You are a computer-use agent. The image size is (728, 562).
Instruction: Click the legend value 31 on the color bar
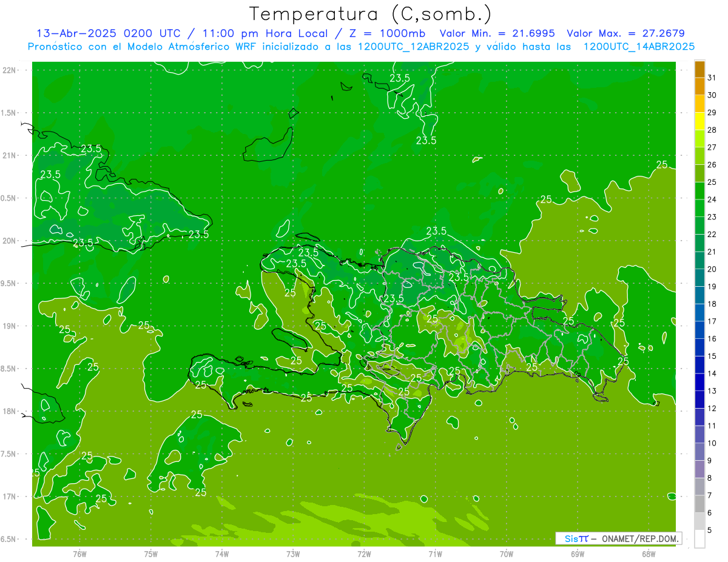pyautogui.click(x=712, y=78)
